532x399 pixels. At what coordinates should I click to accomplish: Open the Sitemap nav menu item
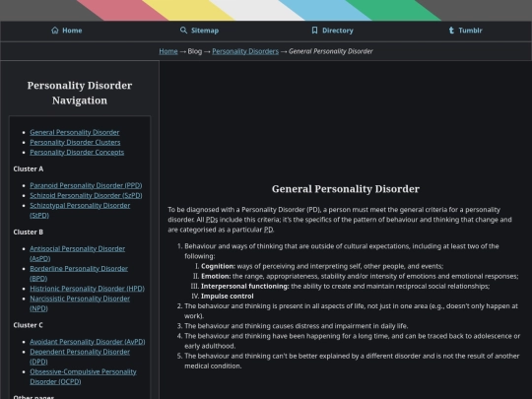click(x=199, y=31)
